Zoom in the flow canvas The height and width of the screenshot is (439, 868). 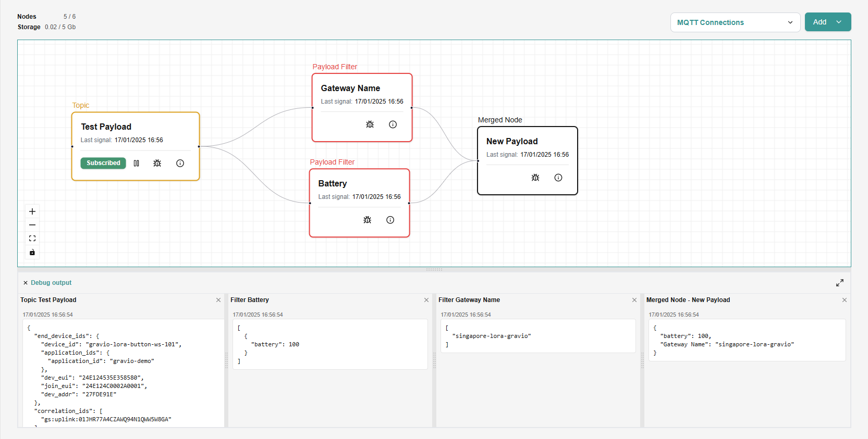pos(32,211)
